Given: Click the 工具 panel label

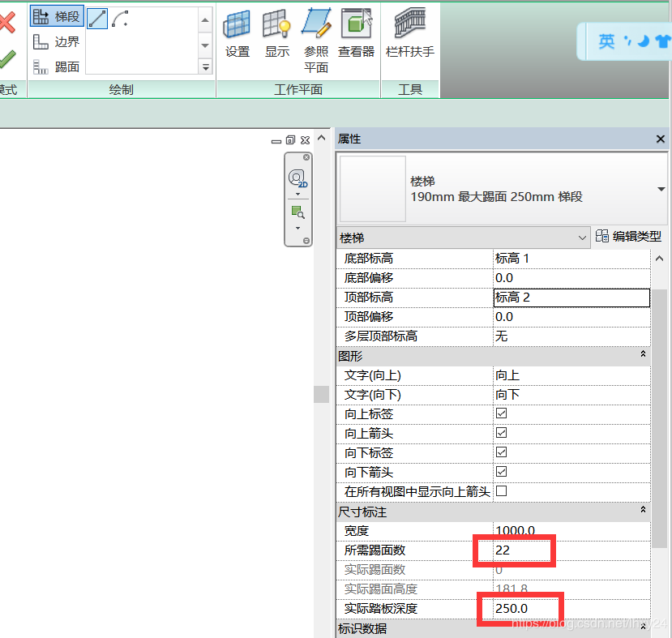Looking at the screenshot, I should click(x=410, y=89).
